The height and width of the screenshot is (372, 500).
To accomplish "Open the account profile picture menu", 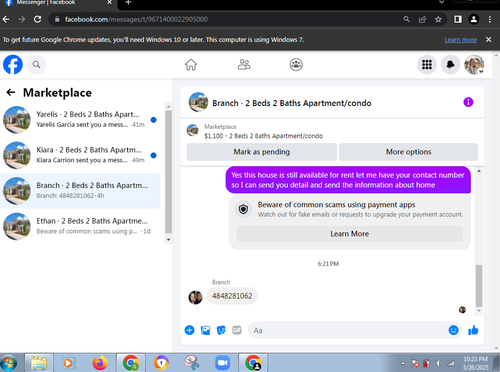I will (474, 64).
